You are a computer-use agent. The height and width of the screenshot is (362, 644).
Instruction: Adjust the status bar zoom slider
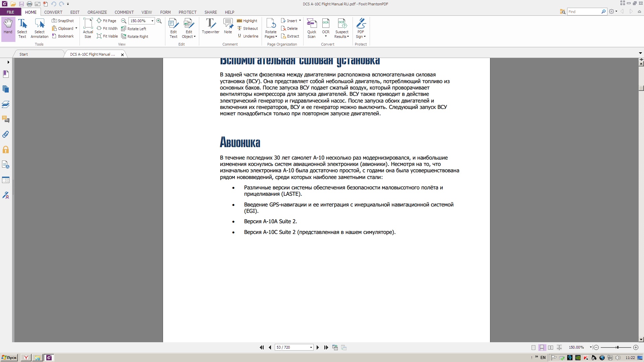tap(617, 348)
